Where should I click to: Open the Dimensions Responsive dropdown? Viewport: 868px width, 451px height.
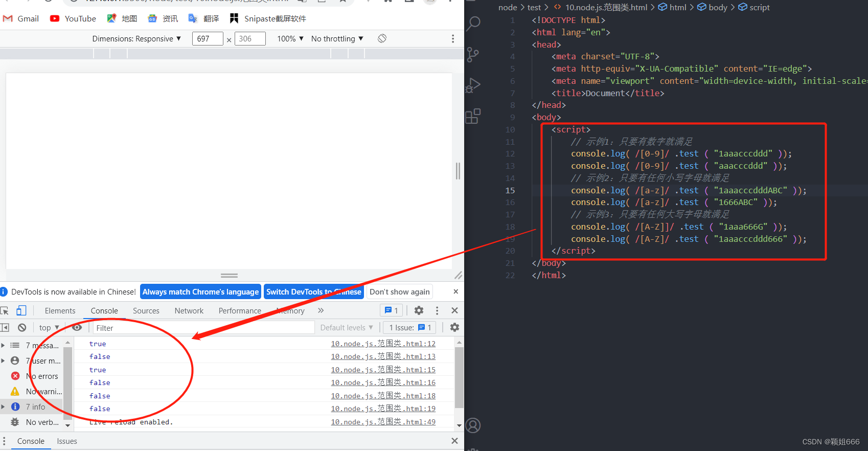(x=136, y=39)
